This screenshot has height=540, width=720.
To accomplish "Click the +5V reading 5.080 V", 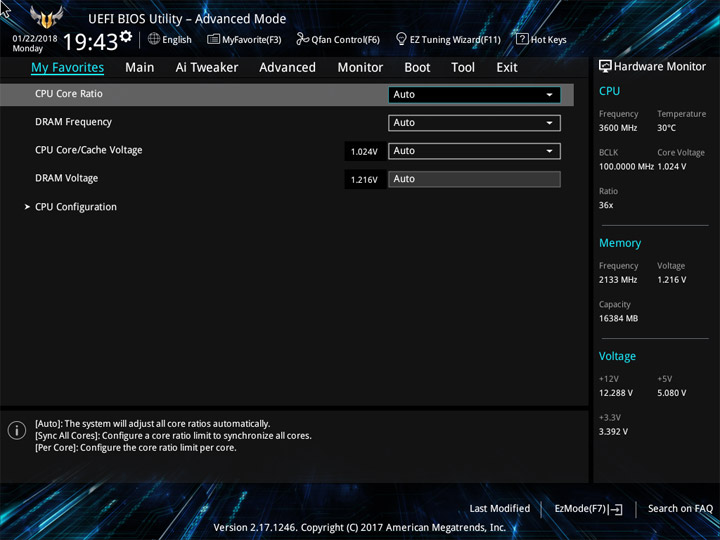I will 671,393.
